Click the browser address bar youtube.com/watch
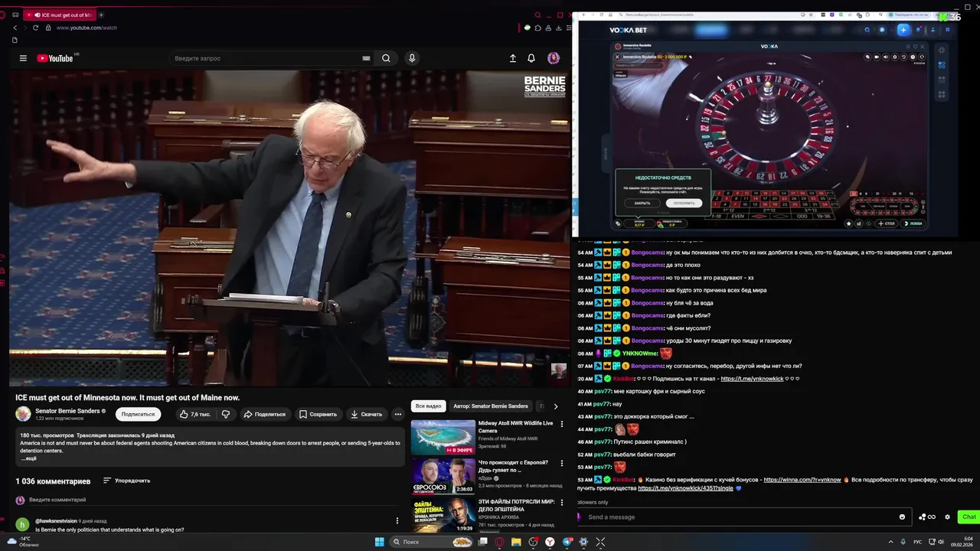 coord(87,28)
